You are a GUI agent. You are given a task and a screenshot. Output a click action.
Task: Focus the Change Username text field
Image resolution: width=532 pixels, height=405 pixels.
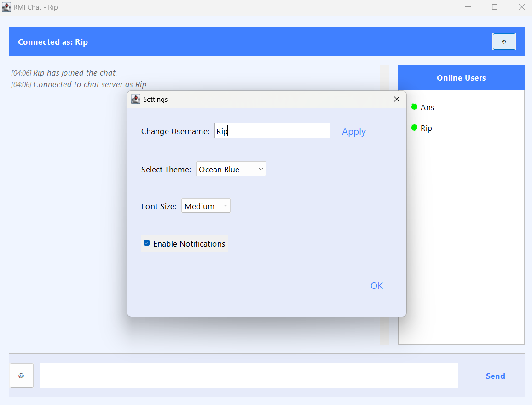(x=272, y=131)
